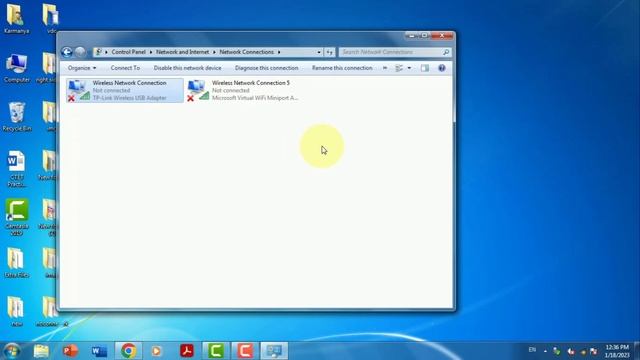This screenshot has height=360, width=640.
Task: Click the "Wireless Network Connection 5" label
Action: [x=251, y=83]
